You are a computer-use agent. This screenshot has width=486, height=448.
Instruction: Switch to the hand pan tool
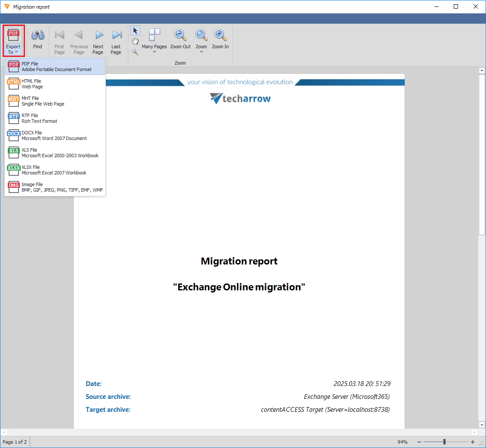point(135,41)
